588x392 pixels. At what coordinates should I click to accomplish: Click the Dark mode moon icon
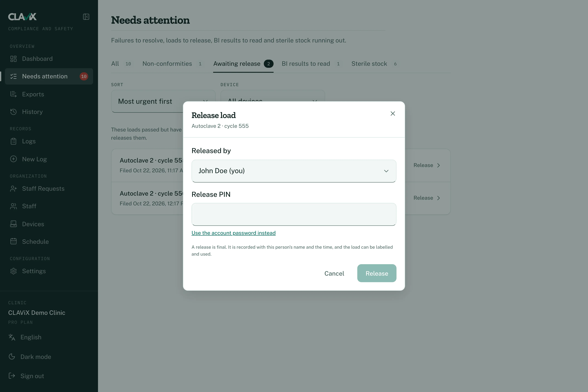click(12, 356)
